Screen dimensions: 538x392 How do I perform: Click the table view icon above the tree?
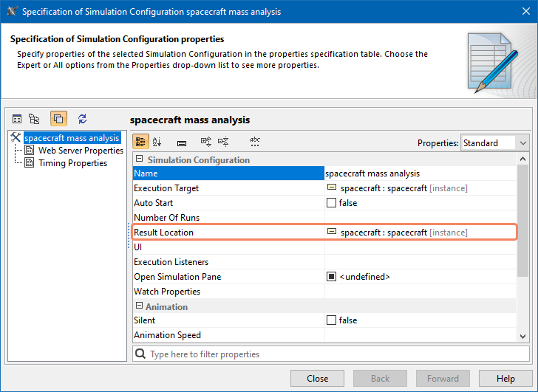(17, 119)
